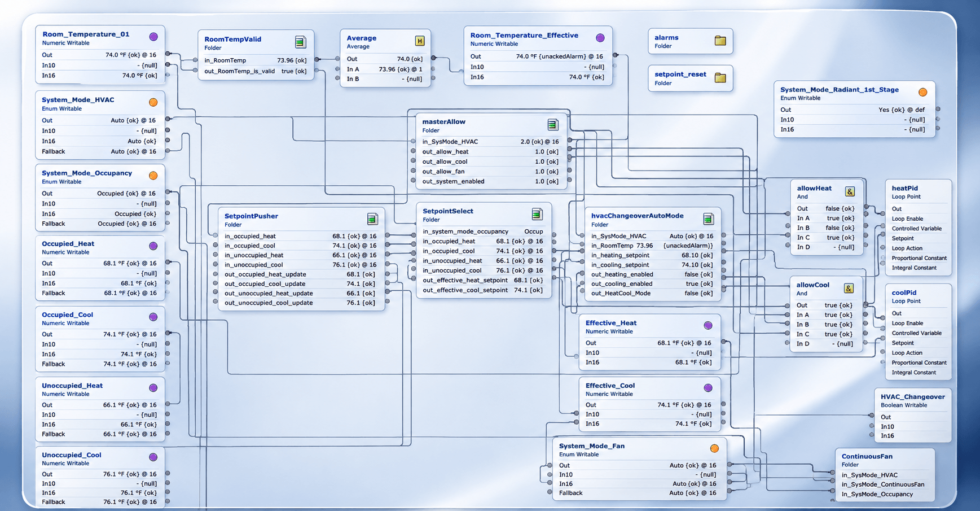Screen dimensions: 980x511
Task: Click the purple icon on Occupied_Heat
Action: 153,246
